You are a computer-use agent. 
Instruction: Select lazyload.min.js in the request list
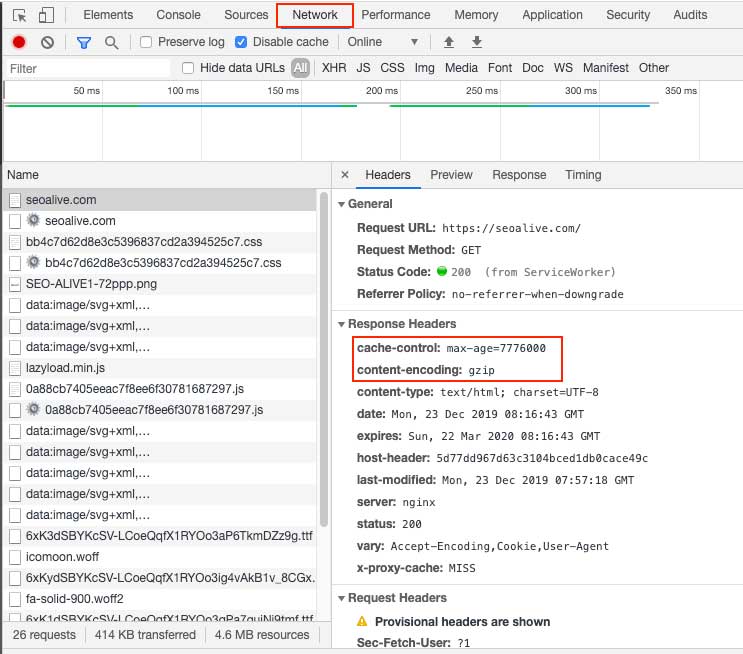(67, 368)
